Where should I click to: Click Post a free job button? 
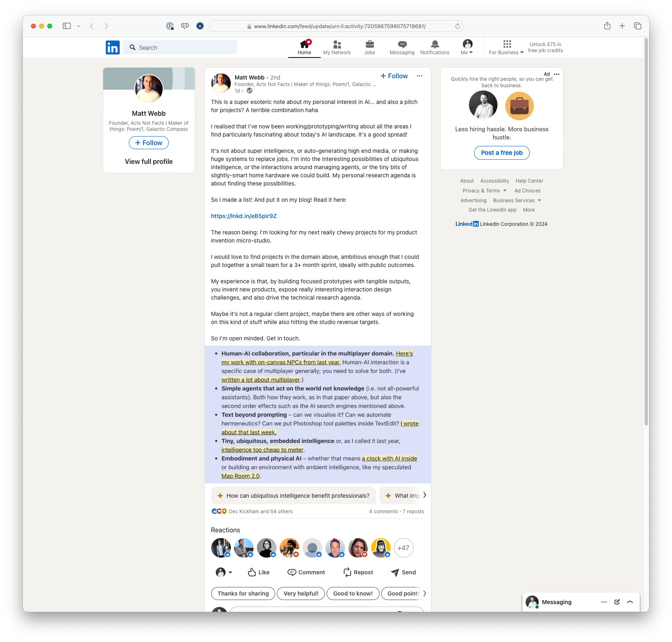(502, 153)
